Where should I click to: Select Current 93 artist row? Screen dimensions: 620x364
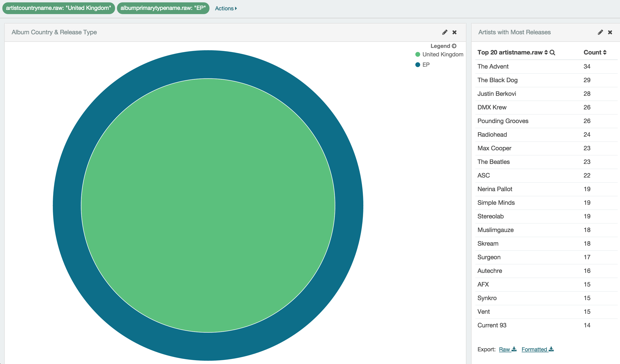tap(546, 325)
